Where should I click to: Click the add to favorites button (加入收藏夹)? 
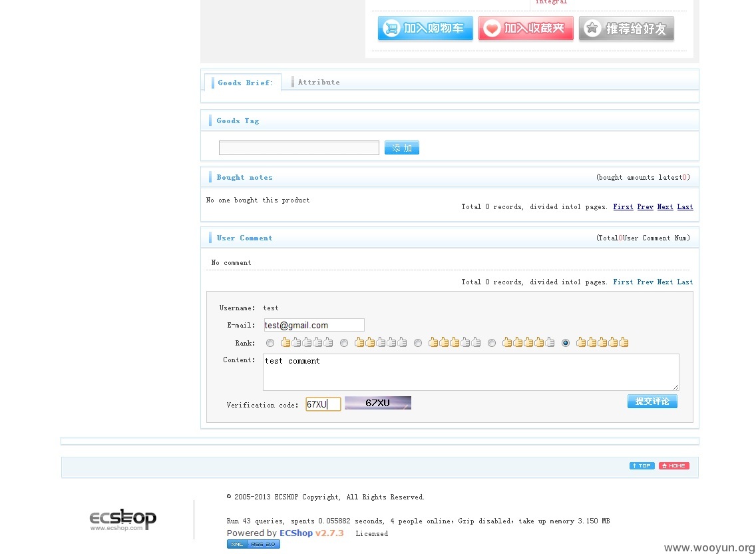526,28
